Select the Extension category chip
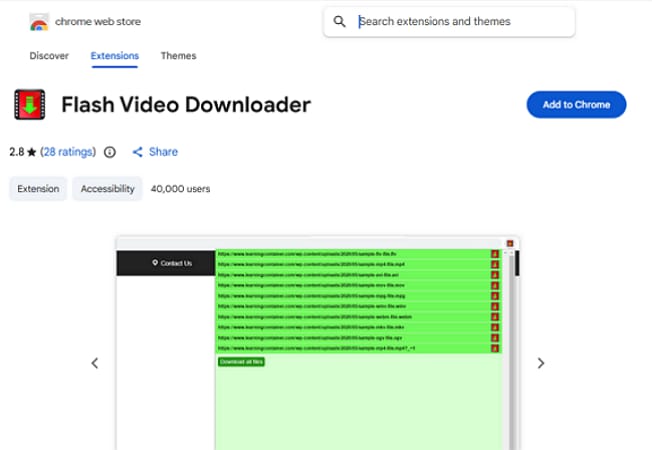Viewport: 652px width, 450px height. (38, 189)
